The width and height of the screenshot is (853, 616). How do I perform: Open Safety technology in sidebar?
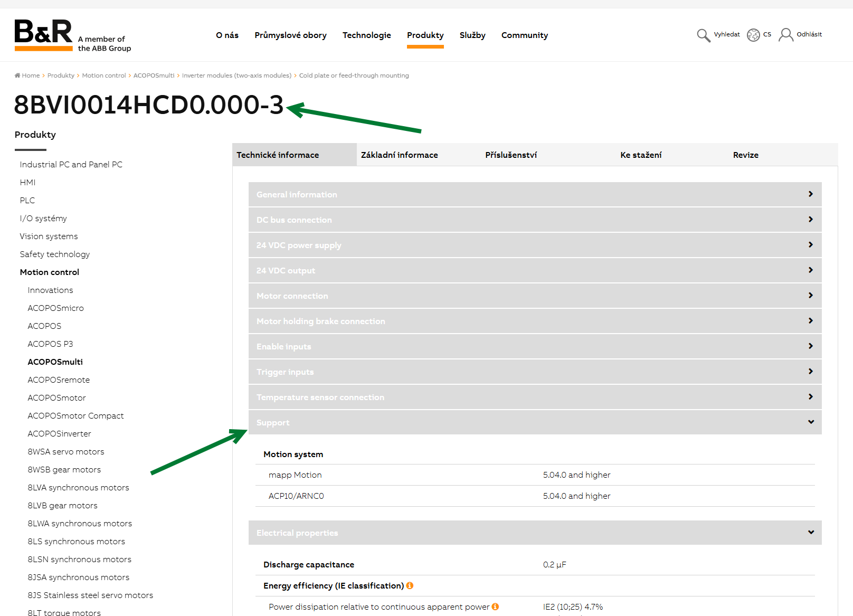pos(55,254)
